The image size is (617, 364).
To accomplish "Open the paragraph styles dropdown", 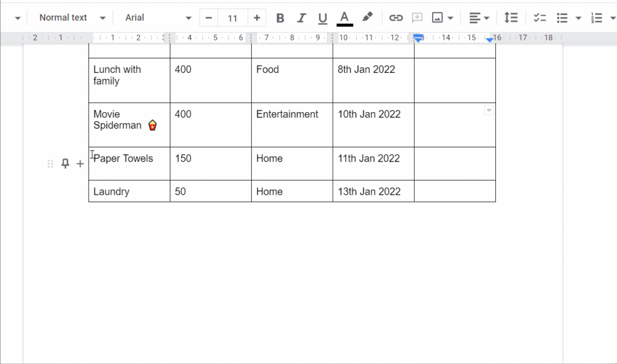I will 69,17.
